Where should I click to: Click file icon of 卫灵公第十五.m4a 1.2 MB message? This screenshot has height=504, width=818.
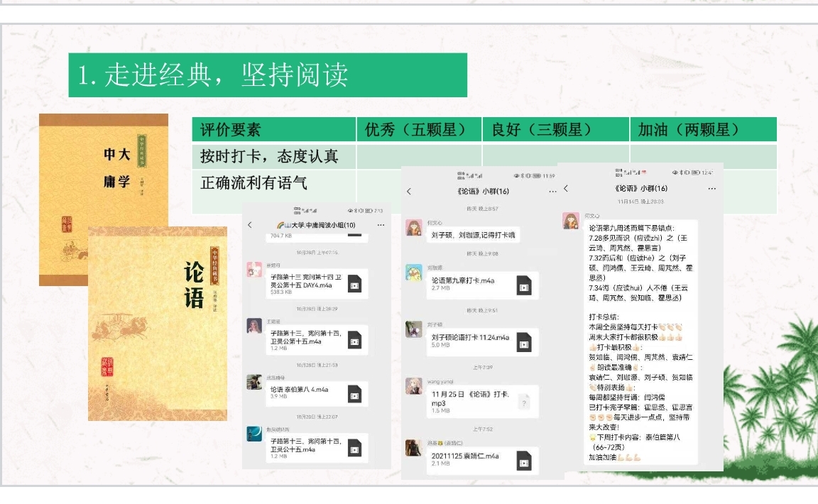point(355,340)
